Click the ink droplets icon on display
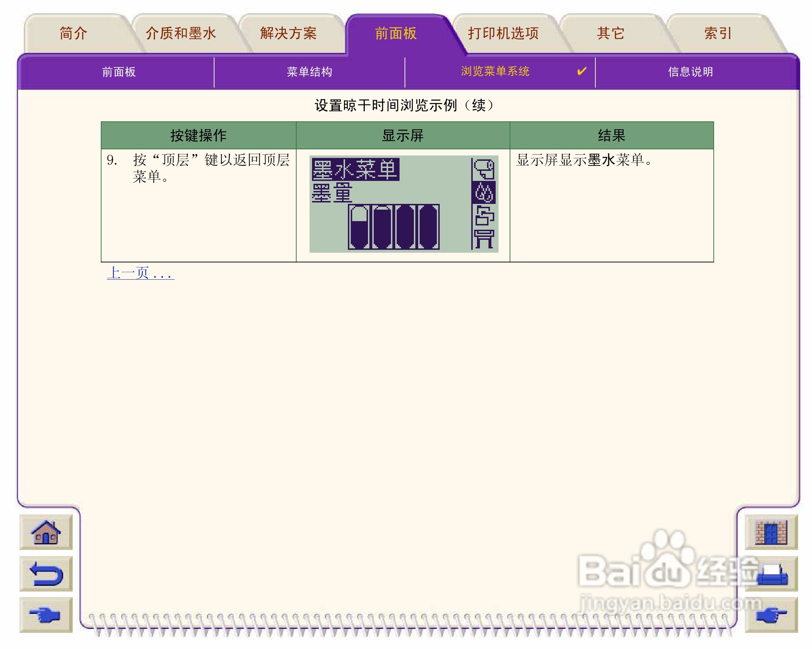Image resolution: width=812 pixels, height=649 pixels. [484, 193]
